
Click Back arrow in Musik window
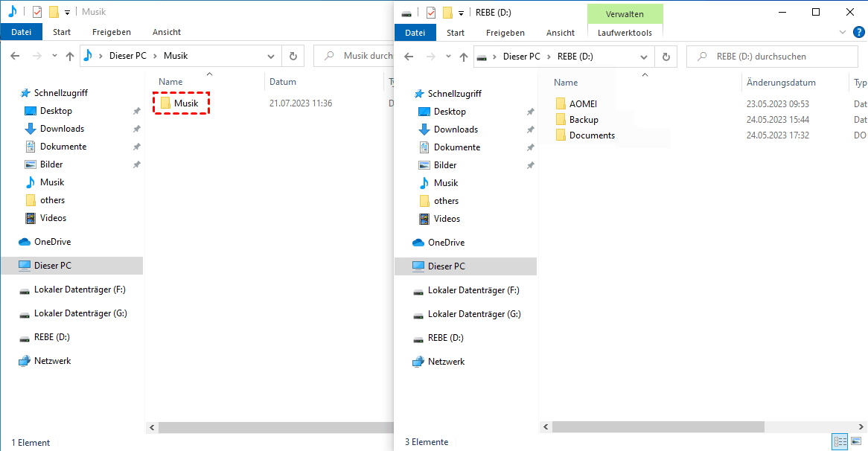(16, 56)
